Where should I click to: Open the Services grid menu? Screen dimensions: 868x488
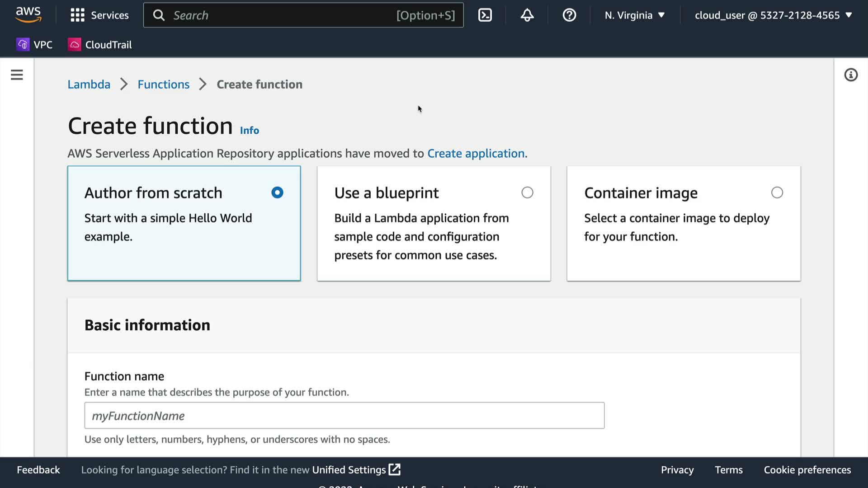click(99, 15)
